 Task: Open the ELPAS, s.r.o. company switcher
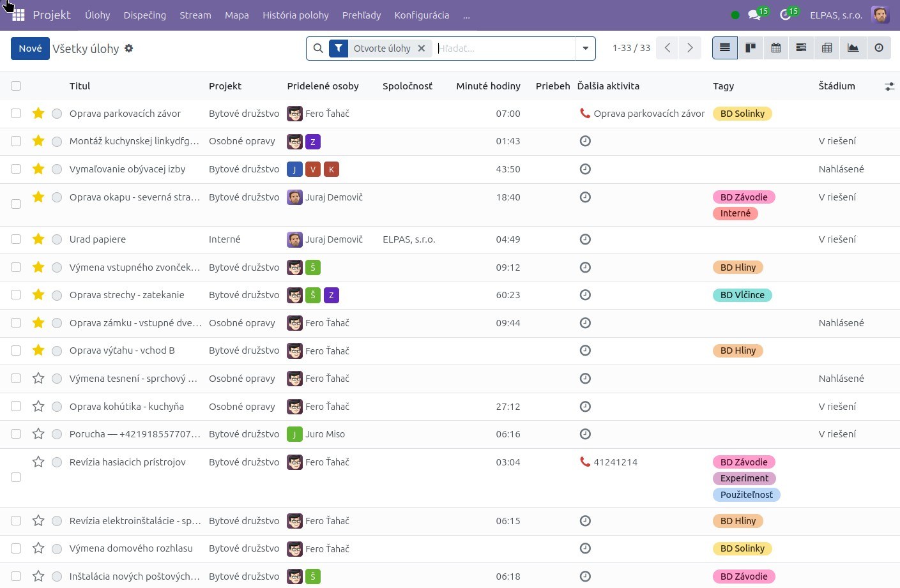coord(836,15)
